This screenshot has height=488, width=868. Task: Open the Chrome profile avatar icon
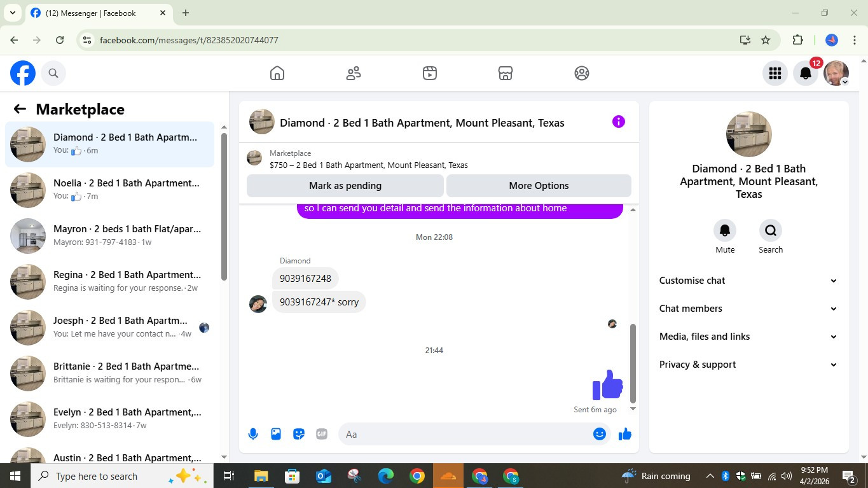832,39
